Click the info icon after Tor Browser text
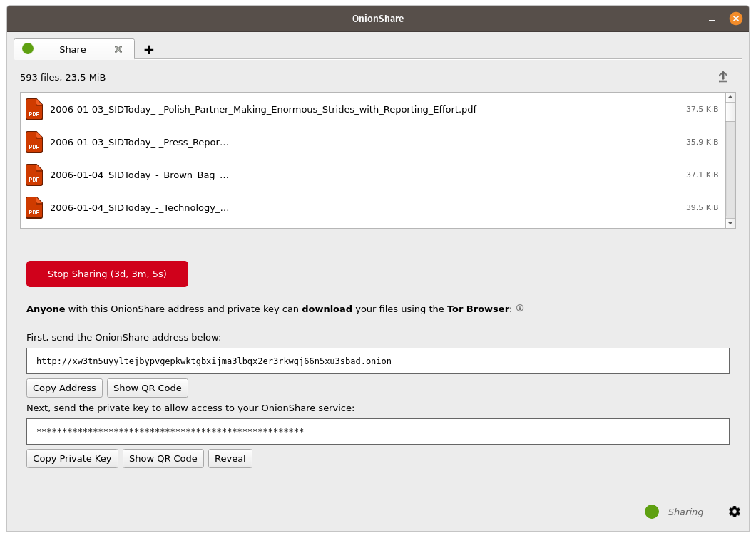756x538 pixels. pos(520,309)
